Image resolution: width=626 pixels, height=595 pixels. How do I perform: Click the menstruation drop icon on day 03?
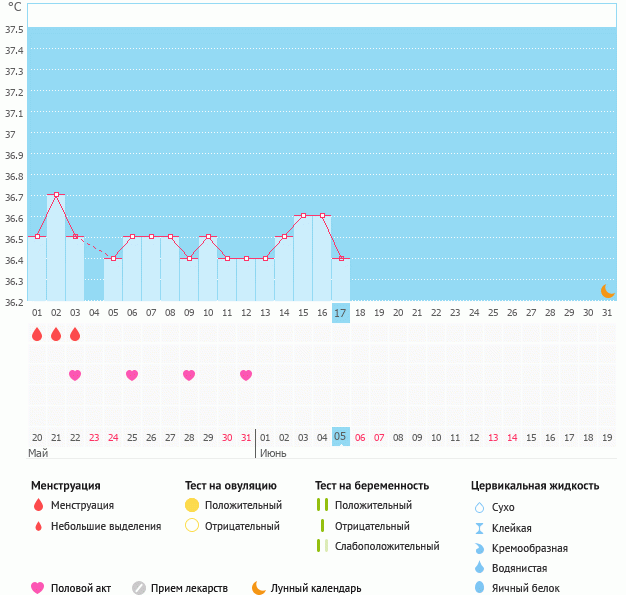75,334
